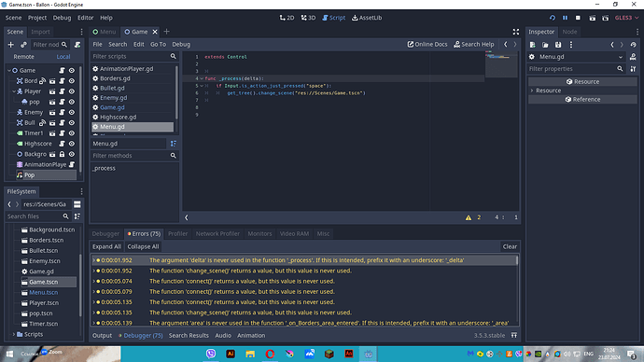Image resolution: width=644 pixels, height=362 pixels.
Task: Save the resource icon in Inspector
Action: click(558, 45)
